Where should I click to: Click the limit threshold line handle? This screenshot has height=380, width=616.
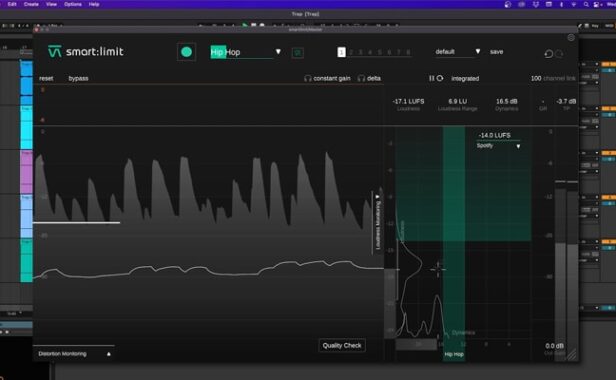coord(76,223)
